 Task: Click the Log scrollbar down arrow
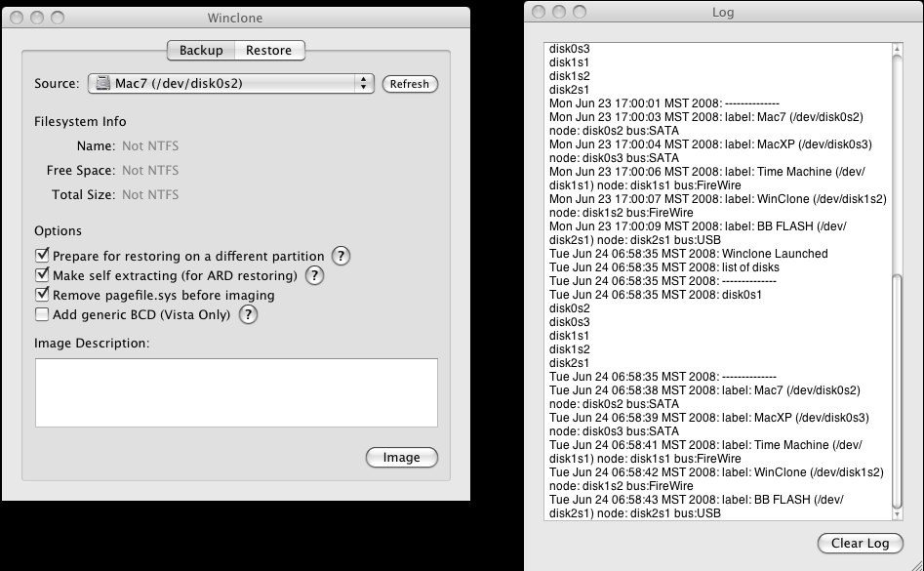point(897,514)
